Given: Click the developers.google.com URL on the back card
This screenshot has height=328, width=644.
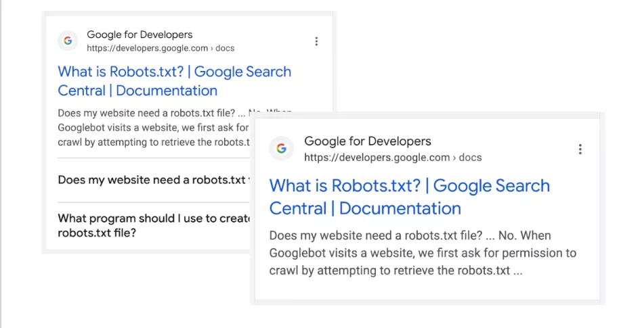Looking at the screenshot, I should coord(160,48).
